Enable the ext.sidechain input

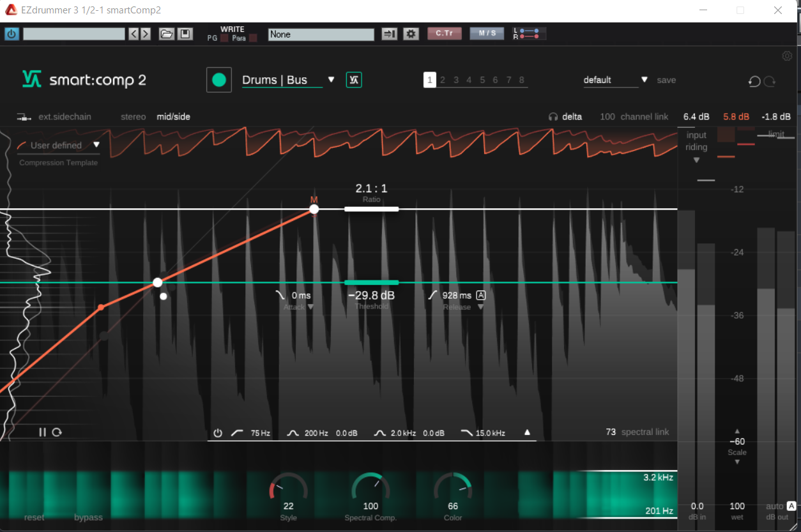[54, 117]
